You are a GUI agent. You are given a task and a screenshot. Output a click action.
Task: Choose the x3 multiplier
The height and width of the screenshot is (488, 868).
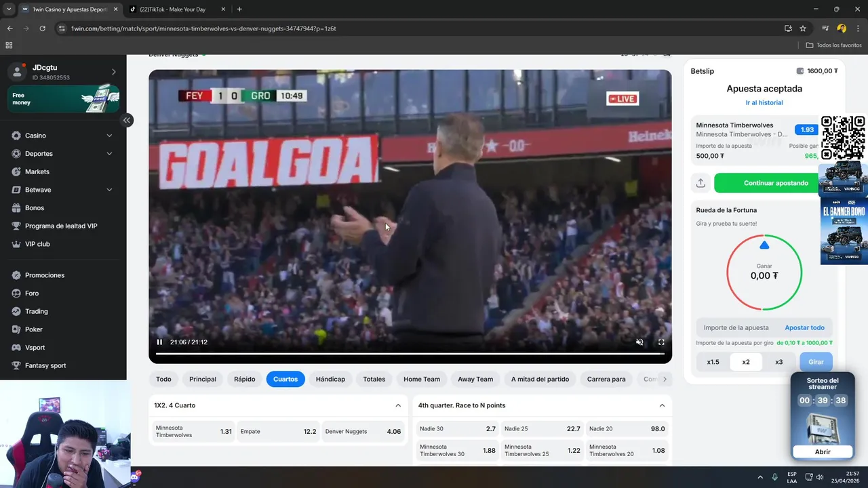tap(778, 362)
